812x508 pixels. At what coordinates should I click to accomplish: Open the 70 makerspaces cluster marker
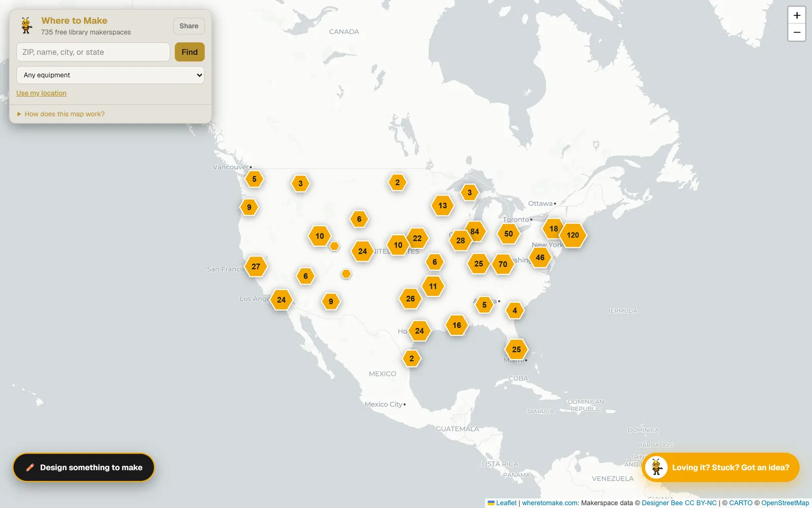click(x=503, y=264)
